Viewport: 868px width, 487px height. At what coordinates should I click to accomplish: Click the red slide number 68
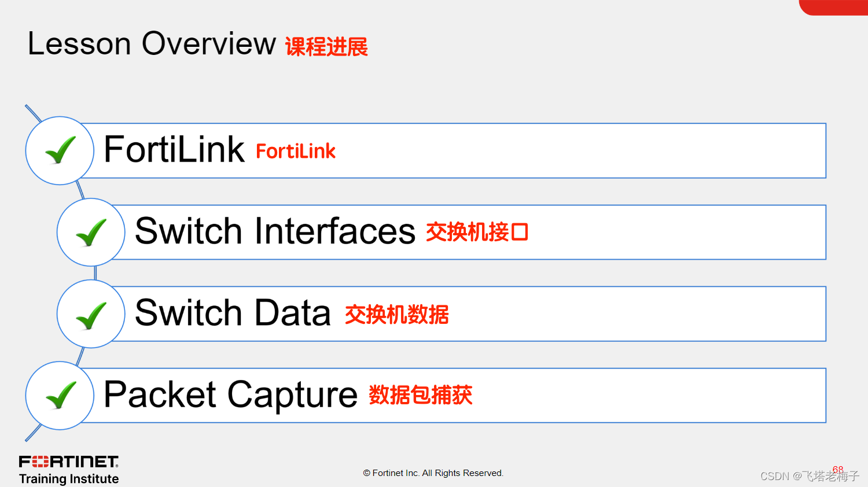pos(838,469)
